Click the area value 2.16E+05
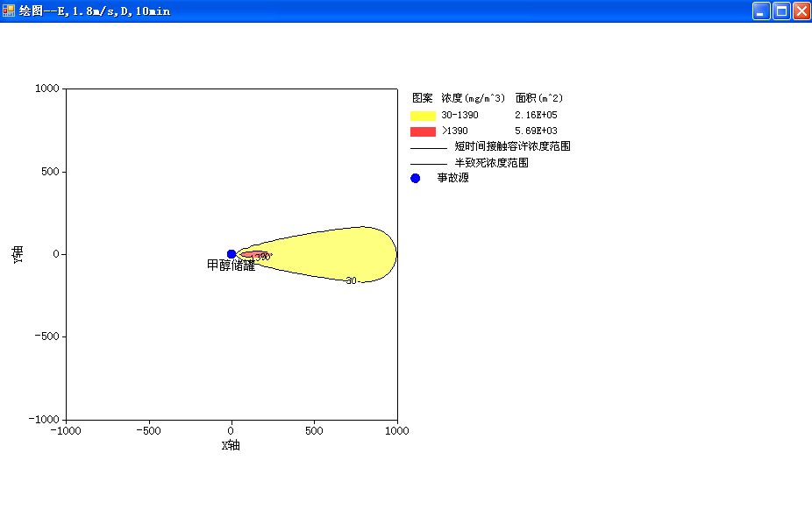The width and height of the screenshot is (812, 510). 536,115
